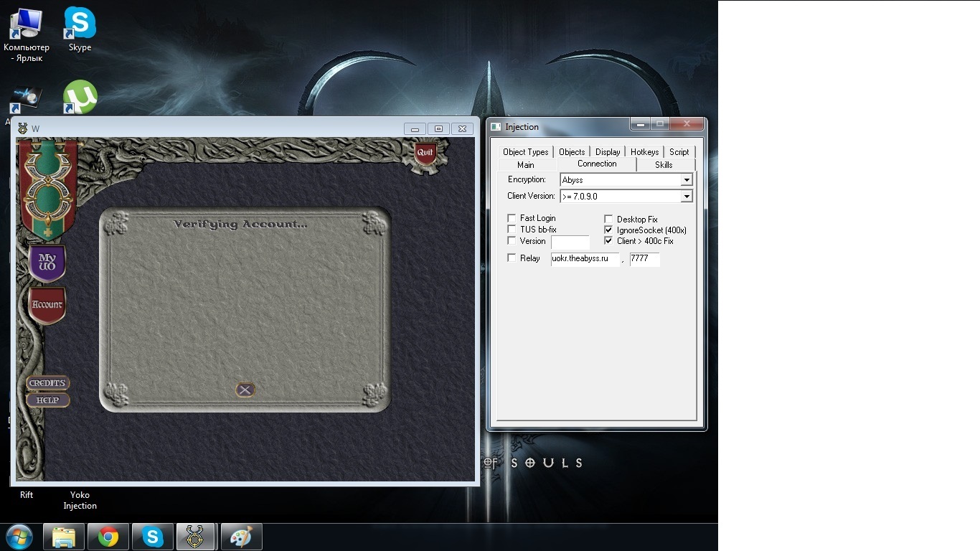Uncheck IgnoreSocket (400x) option
This screenshot has width=980, height=551.
(x=608, y=230)
